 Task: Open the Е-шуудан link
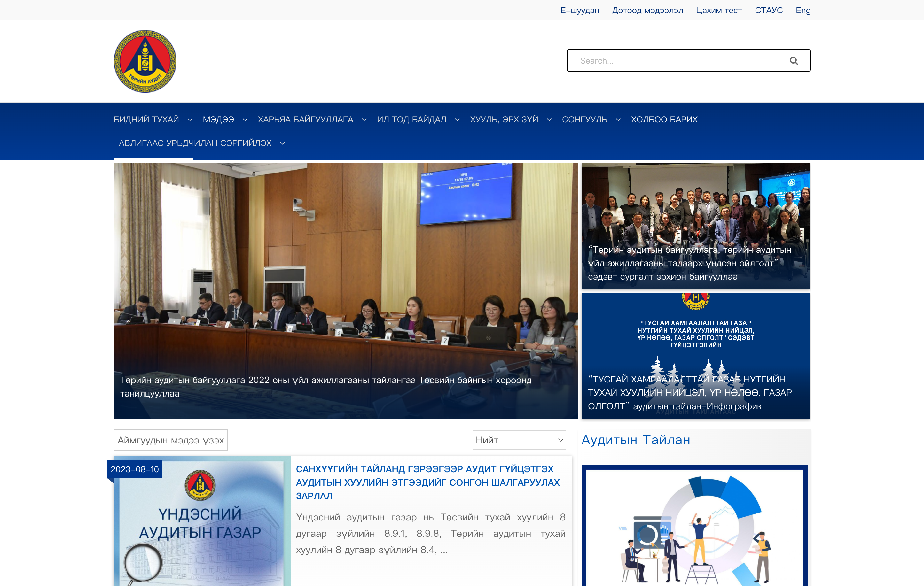point(579,10)
